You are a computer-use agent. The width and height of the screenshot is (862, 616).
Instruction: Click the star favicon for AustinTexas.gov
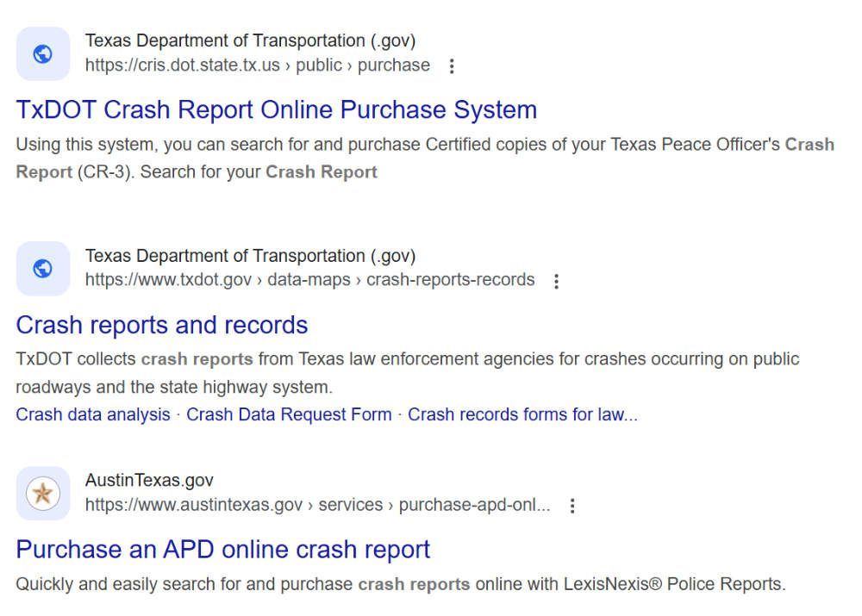coord(43,494)
